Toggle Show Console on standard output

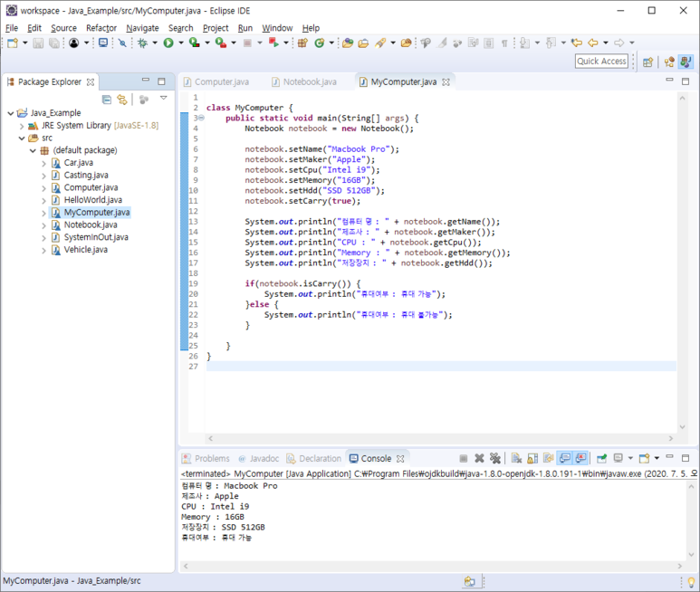pyautogui.click(x=565, y=458)
